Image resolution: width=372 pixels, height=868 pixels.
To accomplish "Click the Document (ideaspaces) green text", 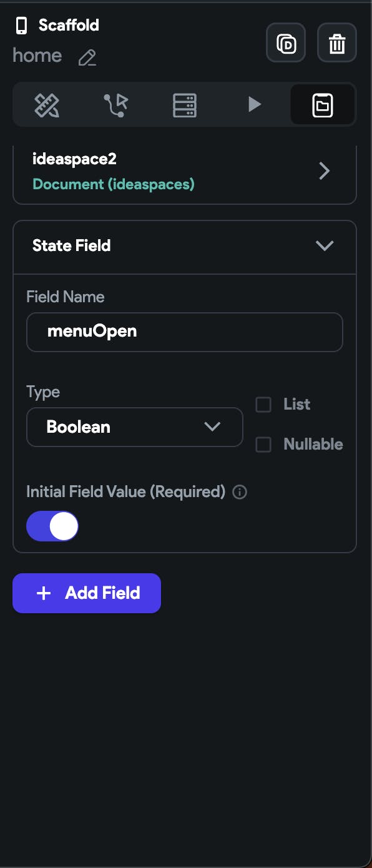I will [x=114, y=184].
